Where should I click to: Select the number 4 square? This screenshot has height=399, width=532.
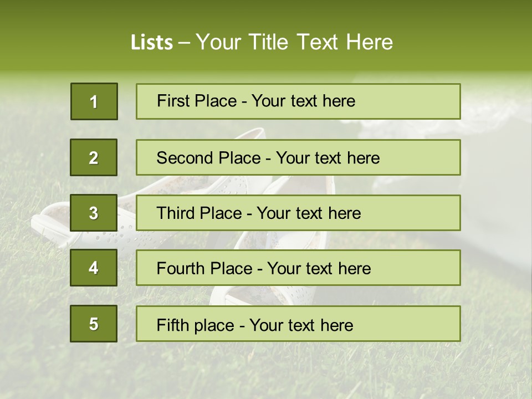coord(94,268)
